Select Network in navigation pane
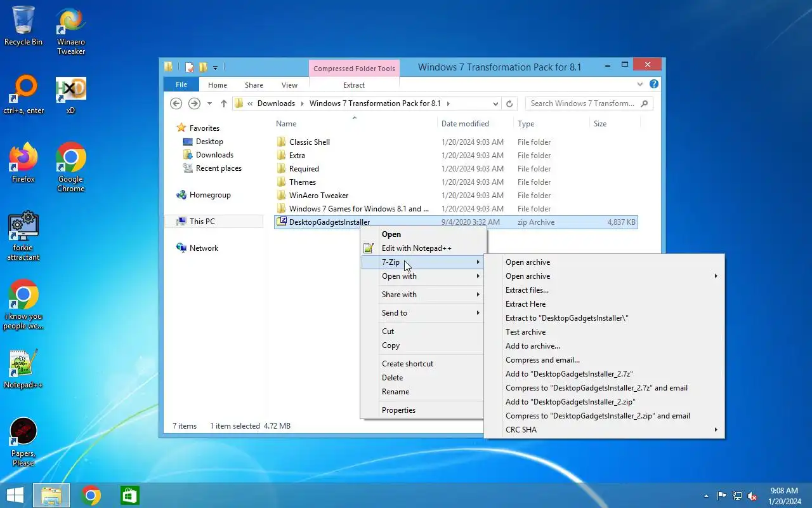The width and height of the screenshot is (812, 508). (204, 248)
